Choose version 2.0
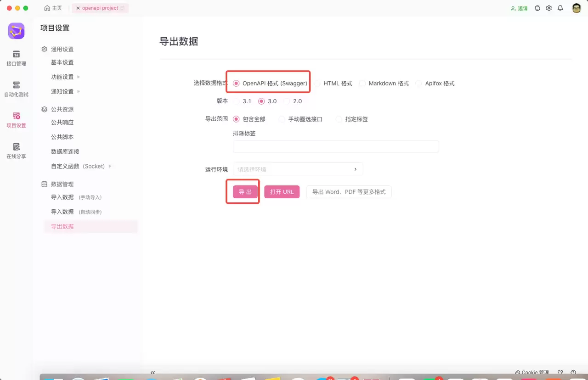The image size is (588, 380). click(x=293, y=101)
